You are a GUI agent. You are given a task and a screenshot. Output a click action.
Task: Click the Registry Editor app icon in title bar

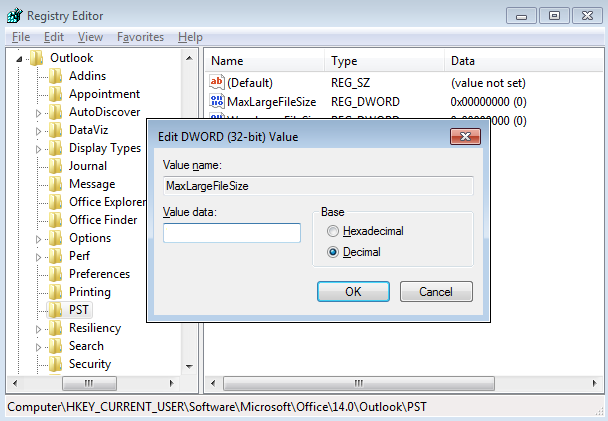15,16
